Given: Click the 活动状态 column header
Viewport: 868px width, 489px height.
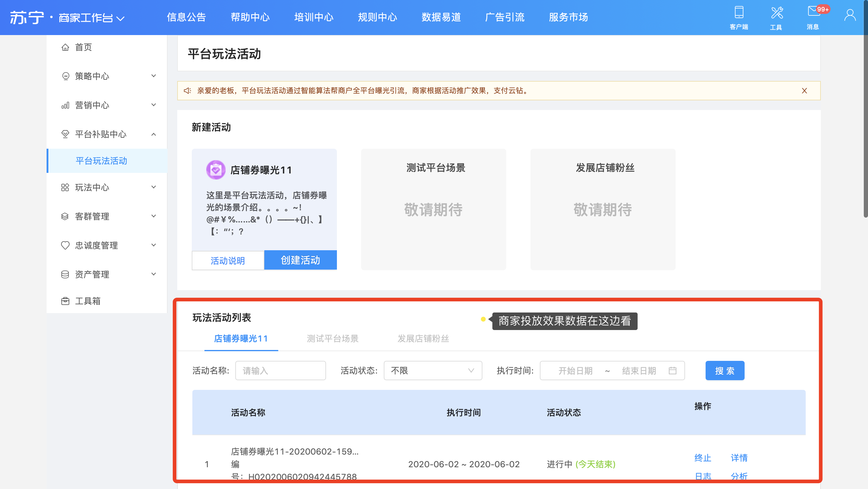Looking at the screenshot, I should [x=564, y=412].
